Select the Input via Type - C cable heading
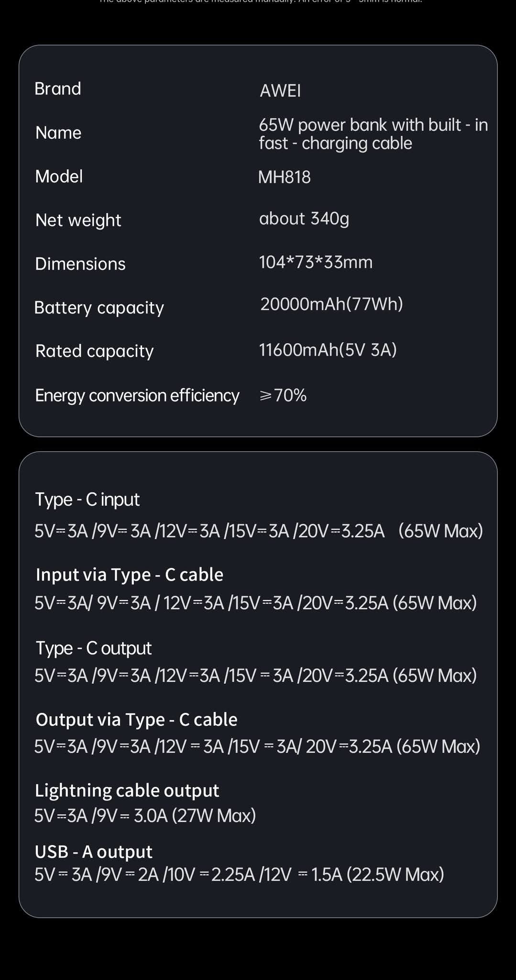Viewport: 516px width, 980px height. click(x=129, y=574)
